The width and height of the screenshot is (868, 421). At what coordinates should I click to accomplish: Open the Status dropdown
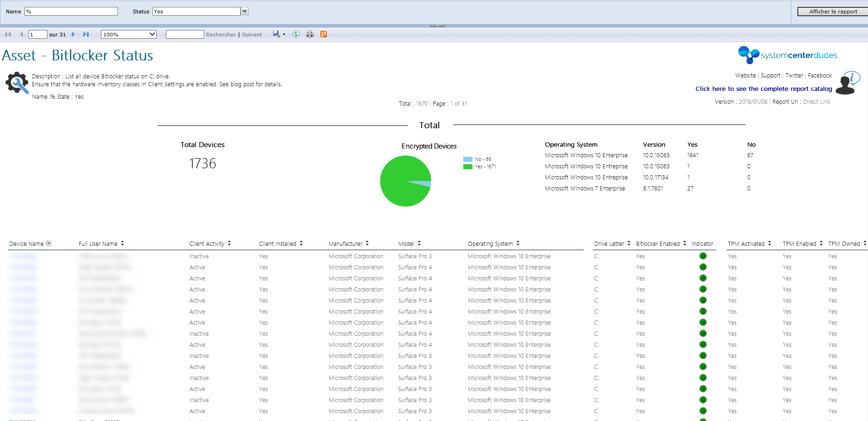(x=244, y=11)
